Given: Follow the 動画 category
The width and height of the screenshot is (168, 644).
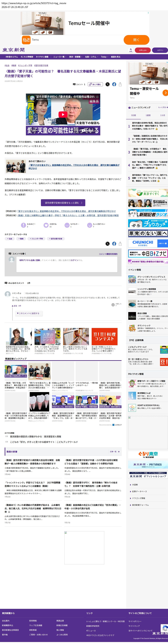Looking at the screenshot, I should (x=21, y=239).
